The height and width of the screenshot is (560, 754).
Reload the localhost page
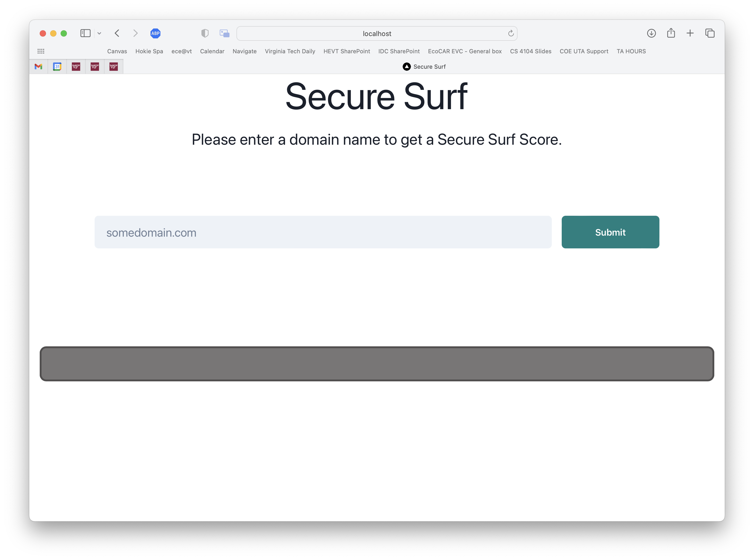[x=511, y=33]
